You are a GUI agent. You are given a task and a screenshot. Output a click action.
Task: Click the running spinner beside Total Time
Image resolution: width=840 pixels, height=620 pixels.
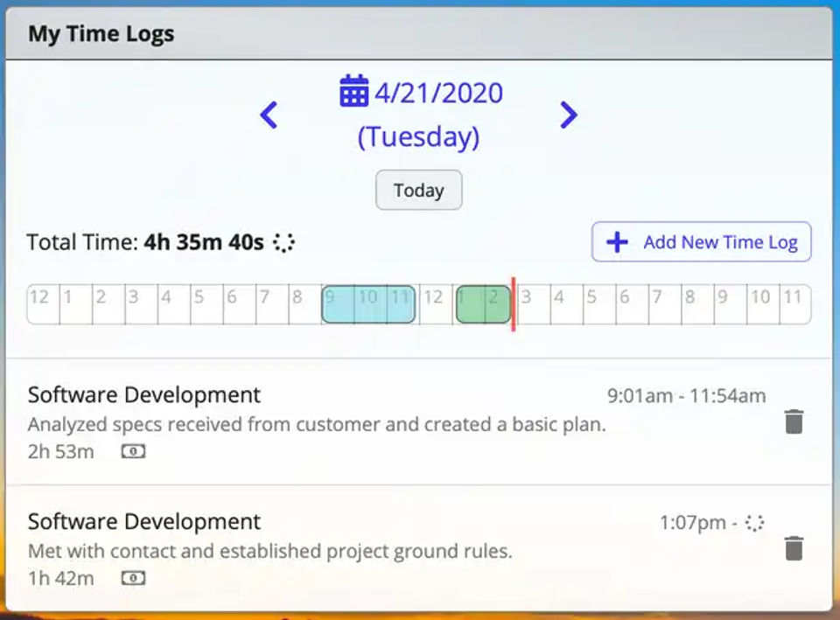pos(283,242)
